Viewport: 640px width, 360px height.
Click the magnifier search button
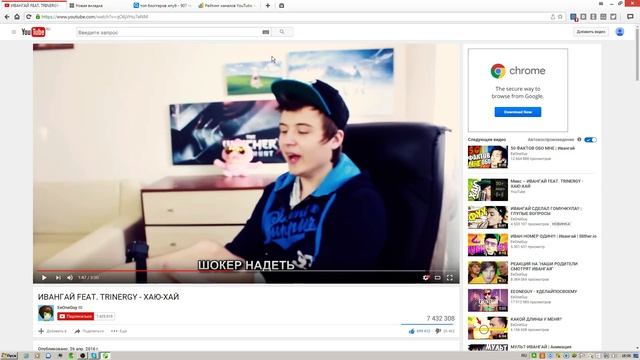[x=282, y=32]
